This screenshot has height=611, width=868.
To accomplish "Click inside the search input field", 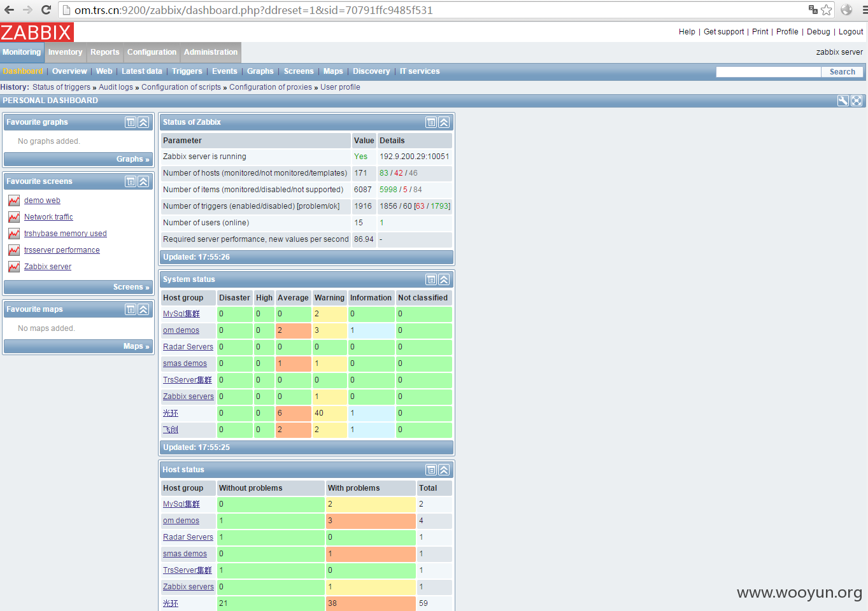I will pos(768,72).
